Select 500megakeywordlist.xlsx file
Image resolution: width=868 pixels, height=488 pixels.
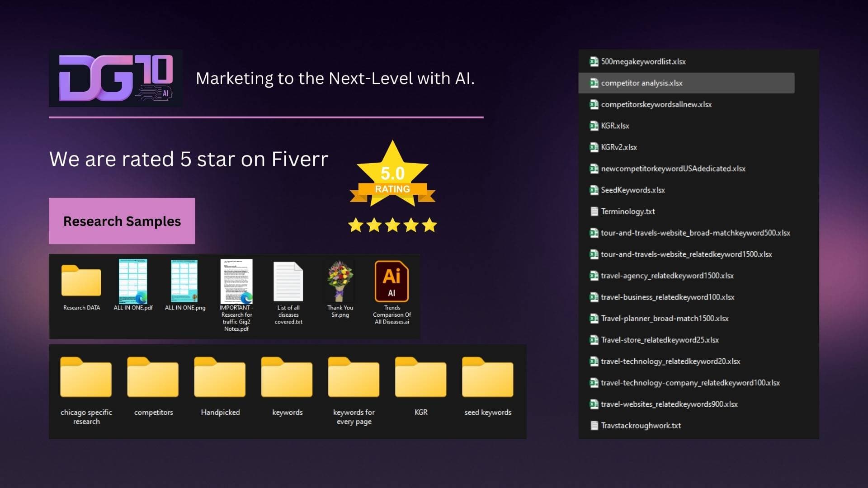coord(643,61)
